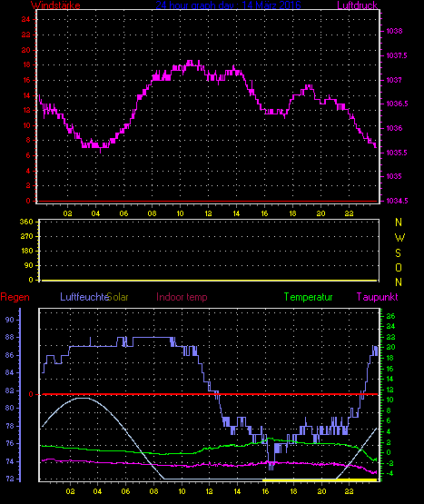This screenshot has width=424, height=504.
Task: Click the red Windstärke label
Action: (55, 5)
